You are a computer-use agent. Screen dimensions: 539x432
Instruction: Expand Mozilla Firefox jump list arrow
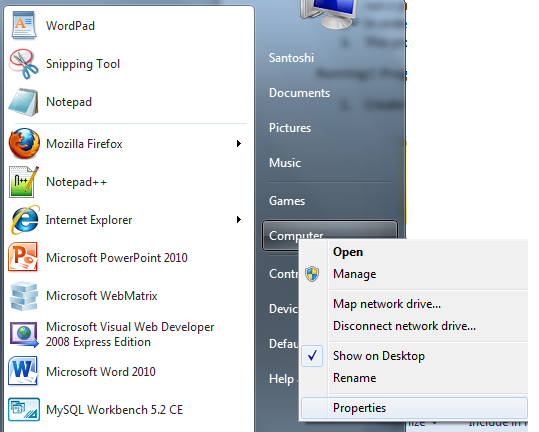239,143
